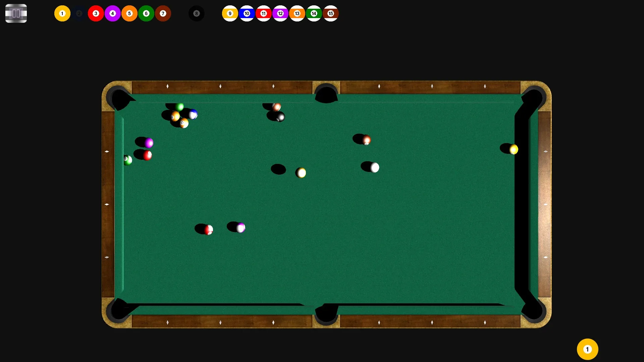This screenshot has width=644, height=362.
Task: Select the striped 13 ball indicator
Action: click(x=297, y=13)
